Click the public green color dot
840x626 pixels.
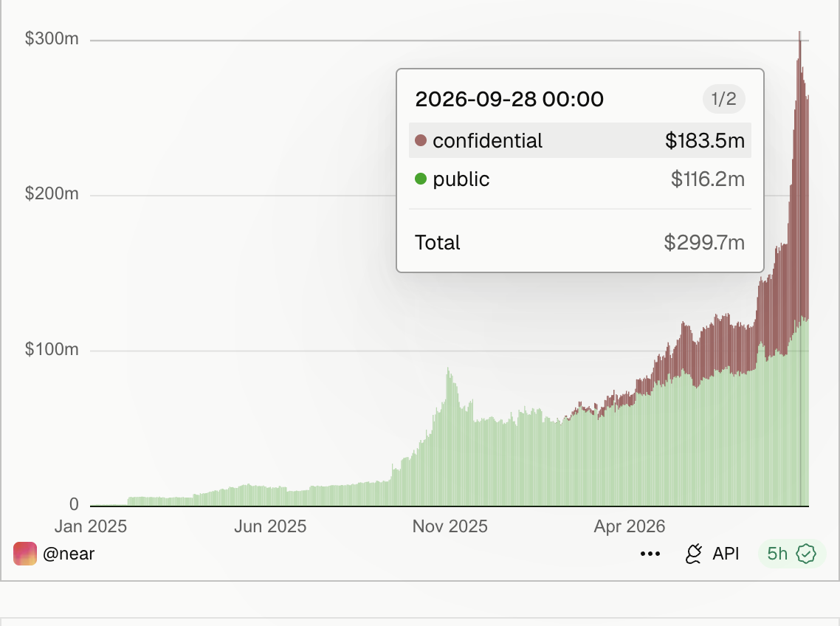(421, 179)
